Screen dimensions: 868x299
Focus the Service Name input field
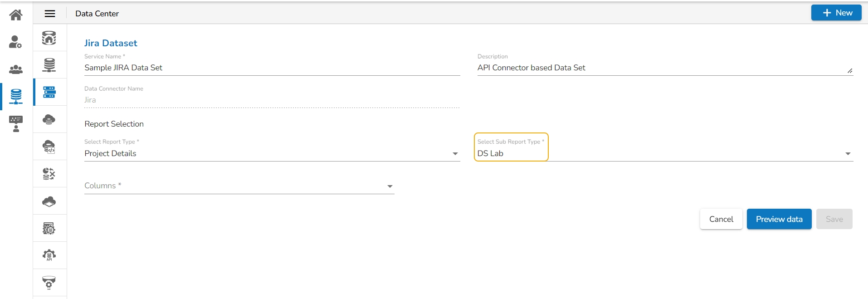click(272, 68)
